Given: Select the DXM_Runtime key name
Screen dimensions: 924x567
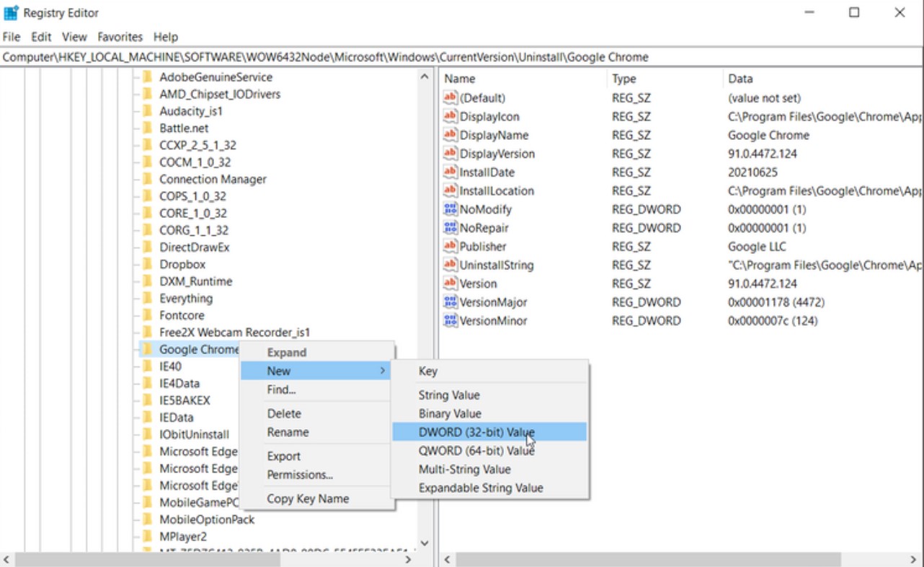Looking at the screenshot, I should pyautogui.click(x=195, y=281).
